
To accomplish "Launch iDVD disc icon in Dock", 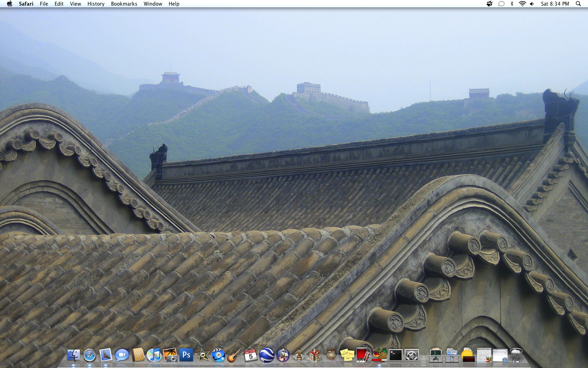I will pos(218,355).
